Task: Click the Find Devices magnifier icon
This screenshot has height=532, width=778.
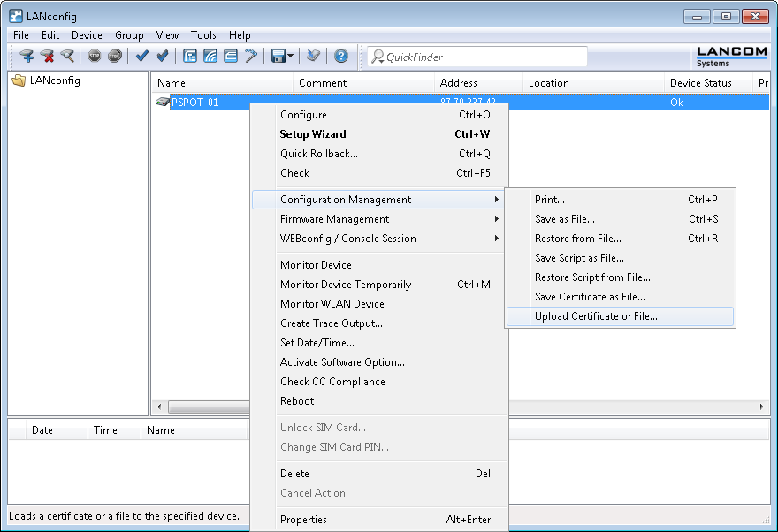Action: [x=67, y=57]
